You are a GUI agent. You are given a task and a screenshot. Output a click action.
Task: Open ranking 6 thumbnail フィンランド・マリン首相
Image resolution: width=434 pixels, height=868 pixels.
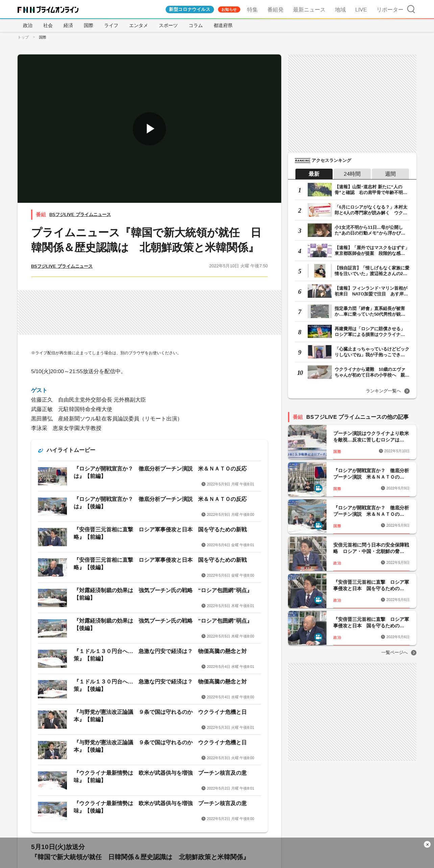(x=319, y=291)
